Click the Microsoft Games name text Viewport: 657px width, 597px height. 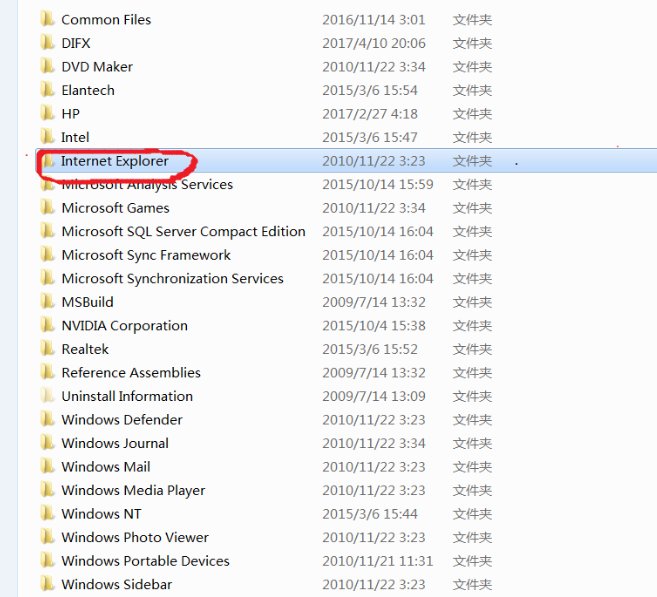[x=116, y=208]
